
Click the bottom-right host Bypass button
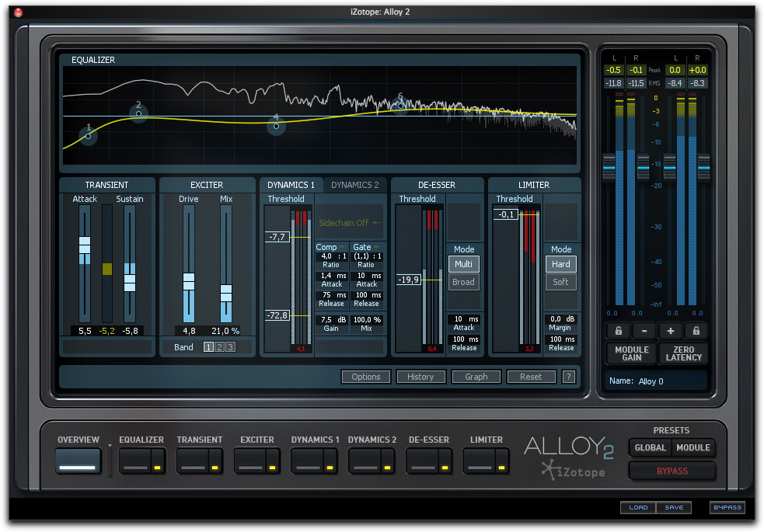pos(727,507)
